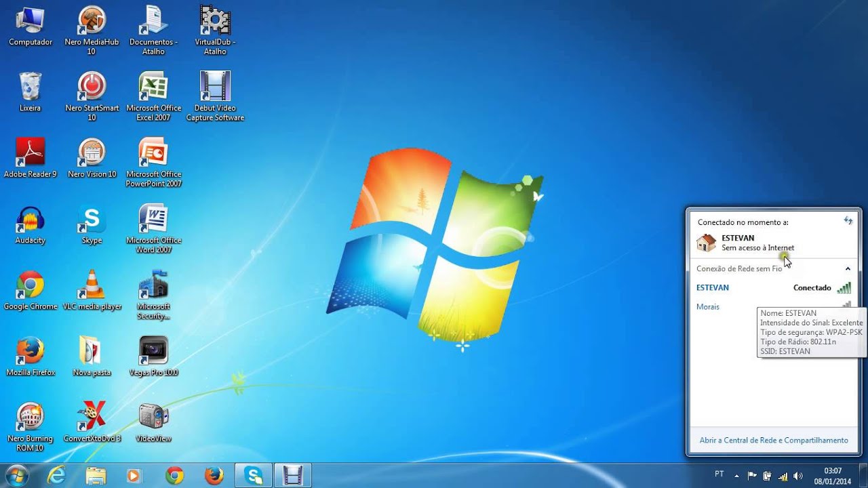Viewport: 868px width, 488px height.
Task: Launch Internet Explorer from the taskbar
Action: pos(57,476)
